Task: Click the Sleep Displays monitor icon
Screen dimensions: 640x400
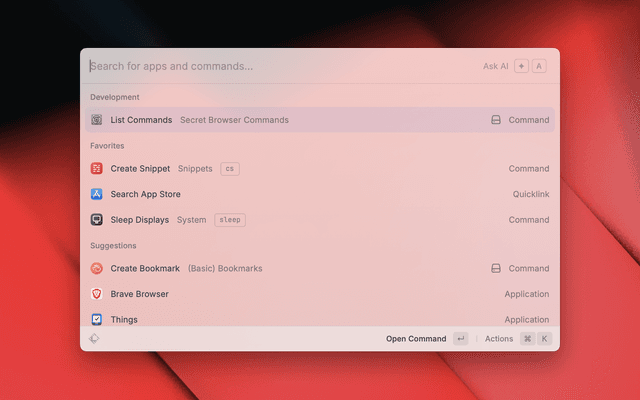Action: (97, 220)
